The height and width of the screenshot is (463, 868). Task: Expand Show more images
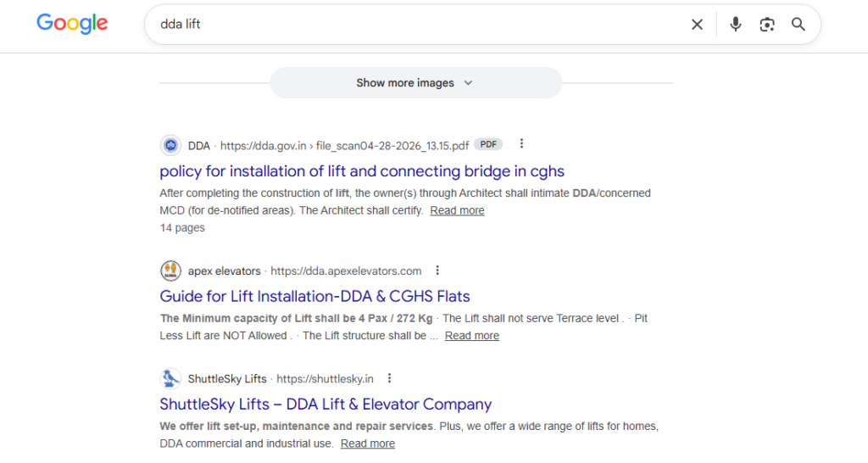point(415,83)
